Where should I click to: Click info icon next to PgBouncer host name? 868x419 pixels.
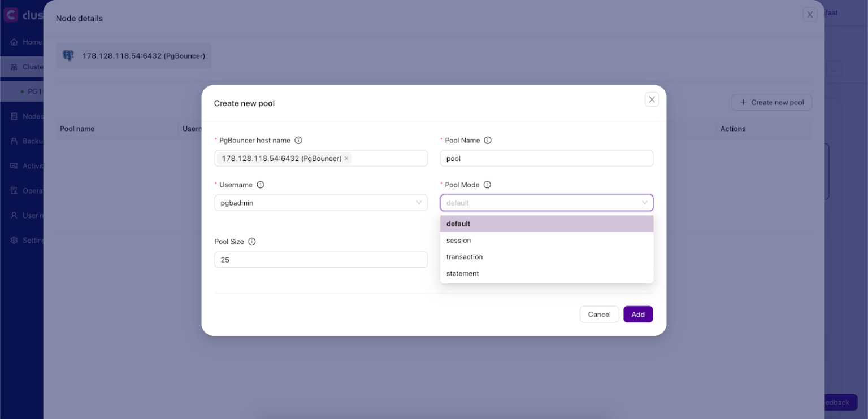tap(298, 141)
